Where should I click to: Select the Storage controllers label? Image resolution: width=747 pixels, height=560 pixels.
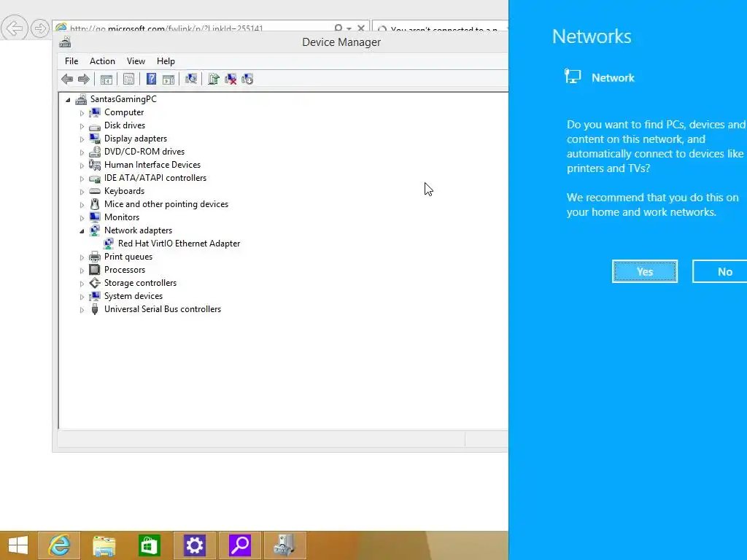(141, 283)
